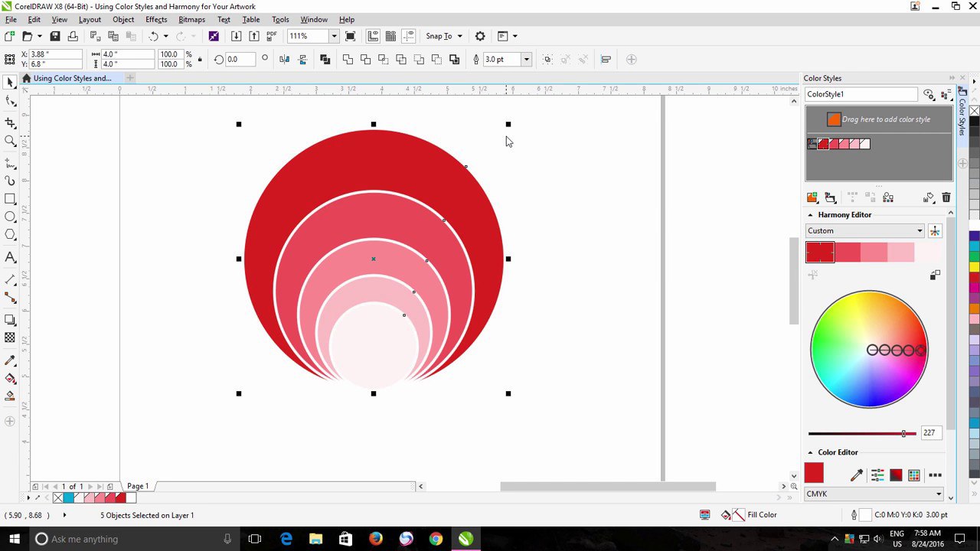The height and width of the screenshot is (551, 980).
Task: Click the New Color Style icon
Action: [x=812, y=198]
